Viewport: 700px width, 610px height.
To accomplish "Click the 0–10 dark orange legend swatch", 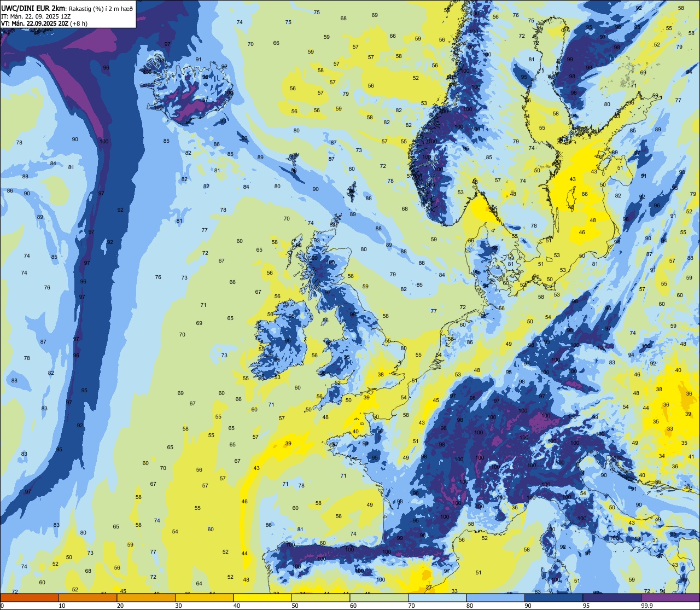I will [x=30, y=597].
